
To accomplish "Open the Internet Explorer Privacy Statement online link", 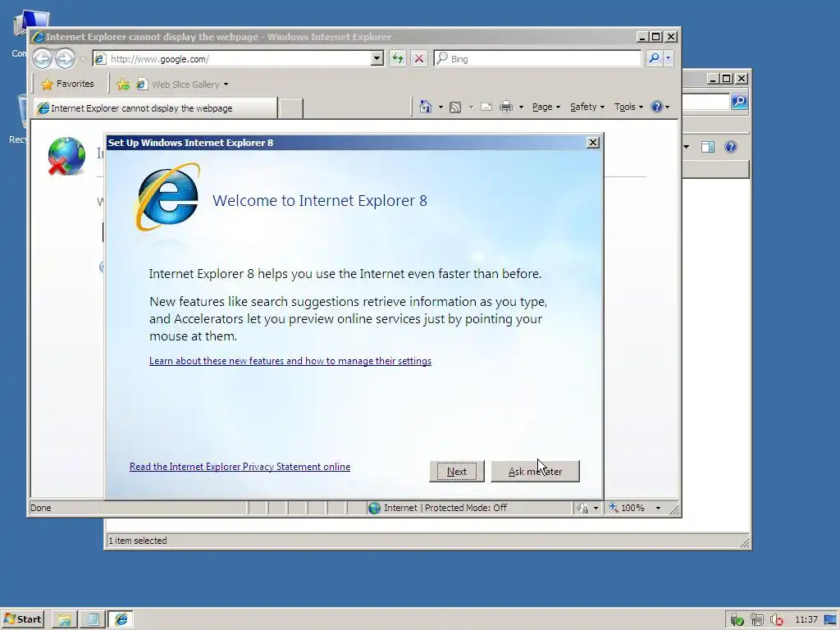I will coord(240,467).
